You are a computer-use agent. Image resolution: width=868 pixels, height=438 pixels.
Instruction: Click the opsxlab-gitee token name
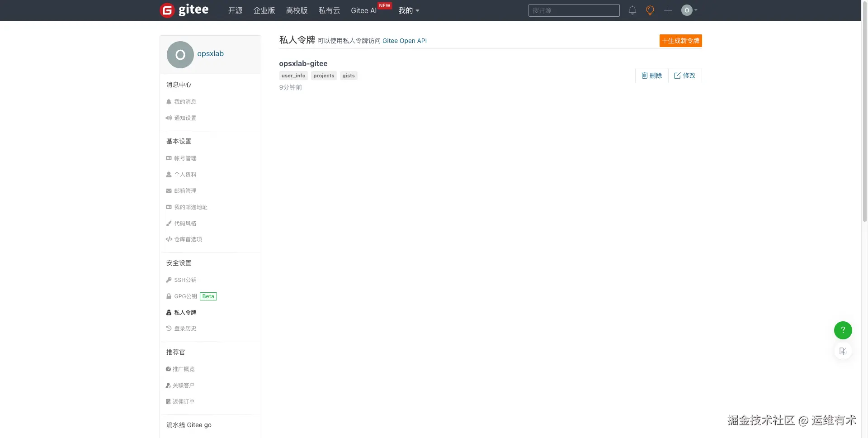tap(303, 63)
